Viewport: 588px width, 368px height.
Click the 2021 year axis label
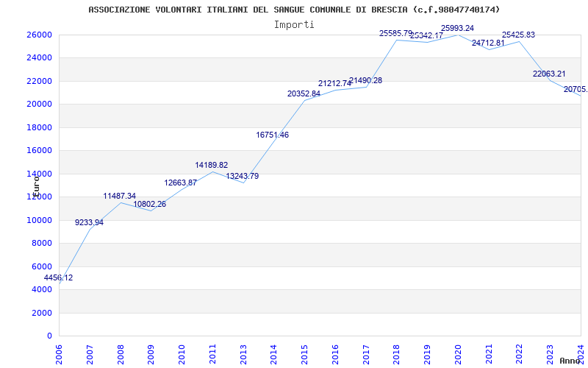pyautogui.click(x=489, y=355)
